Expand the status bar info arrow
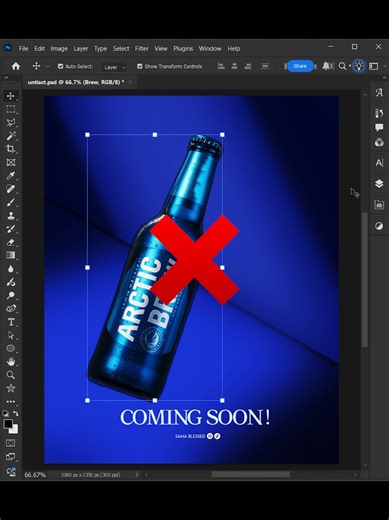389x520 pixels. (x=137, y=475)
